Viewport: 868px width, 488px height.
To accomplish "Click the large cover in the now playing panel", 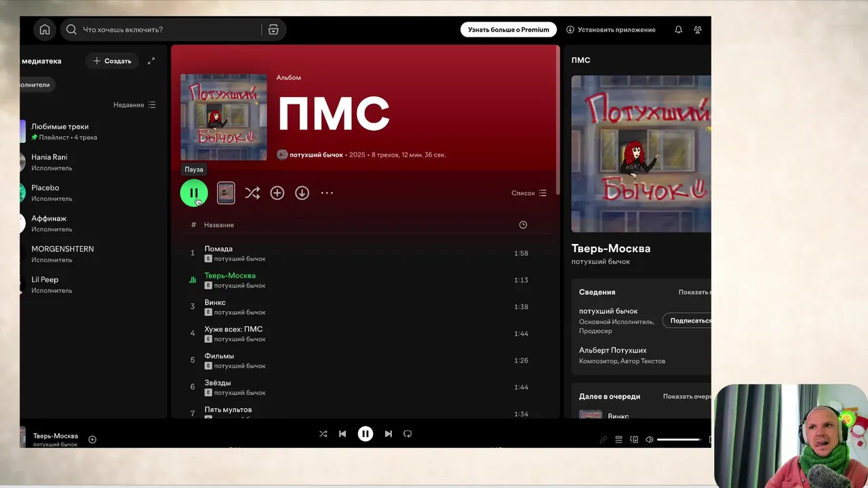I will click(x=641, y=154).
